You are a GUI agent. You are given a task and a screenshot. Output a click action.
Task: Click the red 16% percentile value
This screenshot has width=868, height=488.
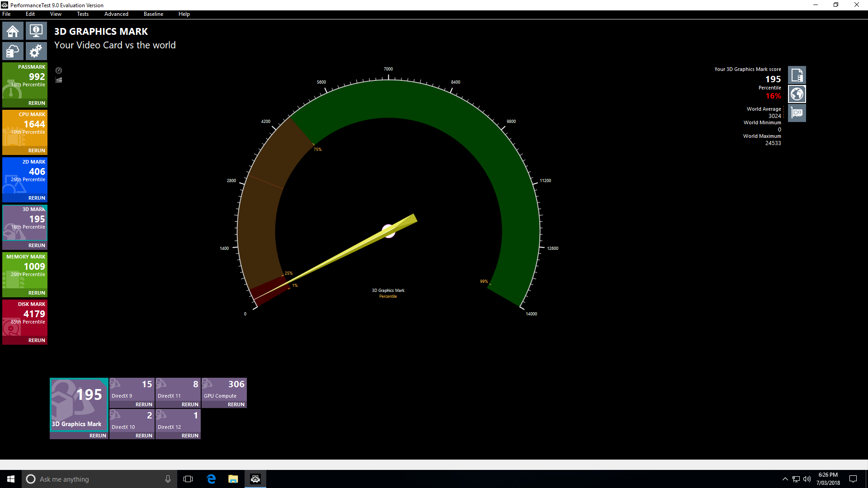(x=773, y=96)
